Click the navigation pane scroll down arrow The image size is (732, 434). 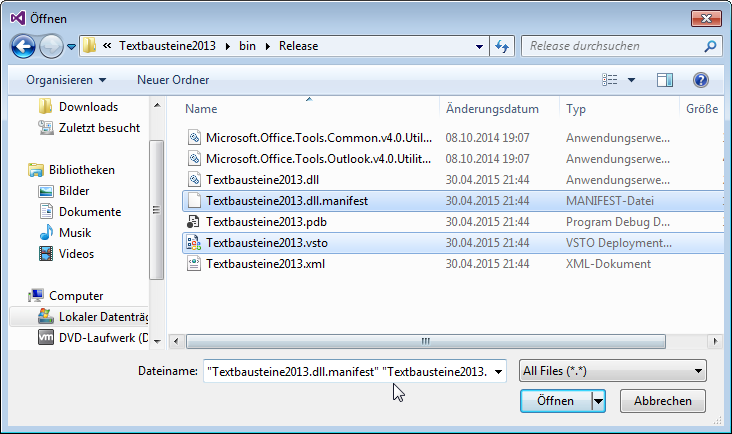point(157,342)
